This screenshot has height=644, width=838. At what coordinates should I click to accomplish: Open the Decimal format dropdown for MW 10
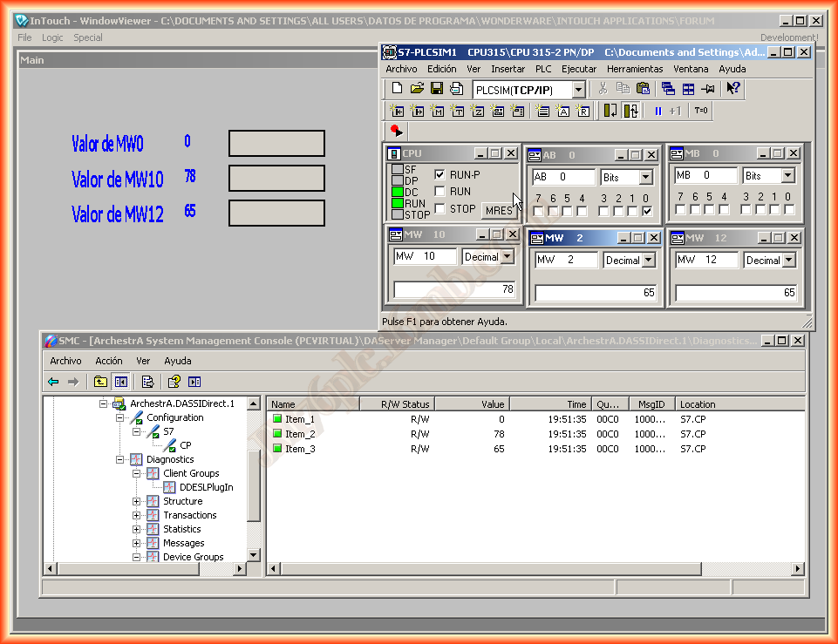508,257
